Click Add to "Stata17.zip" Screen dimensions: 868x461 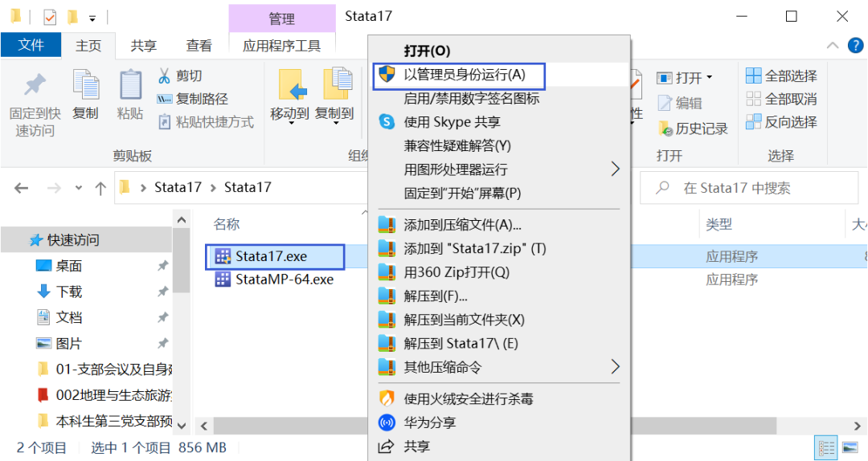[x=499, y=248]
